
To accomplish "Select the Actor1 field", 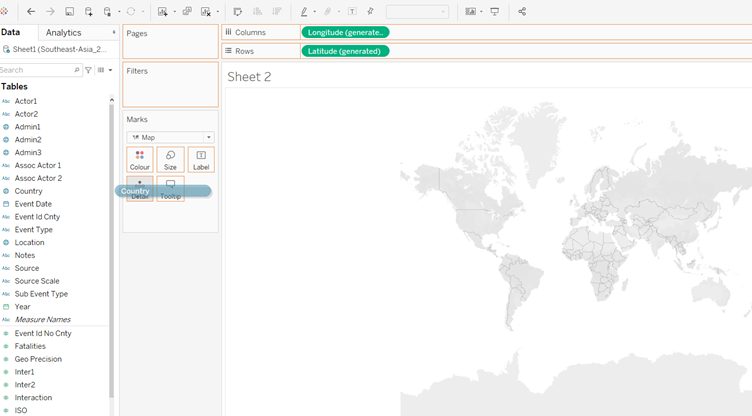I will point(26,101).
